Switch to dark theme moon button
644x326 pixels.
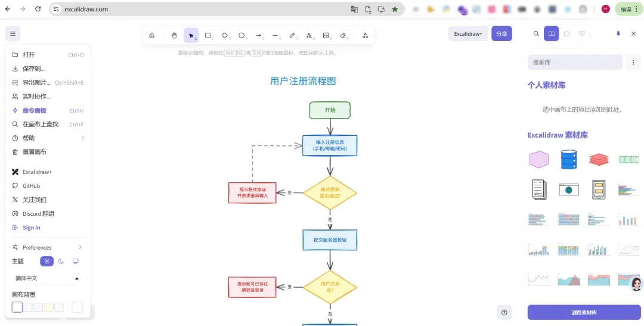coord(61,261)
